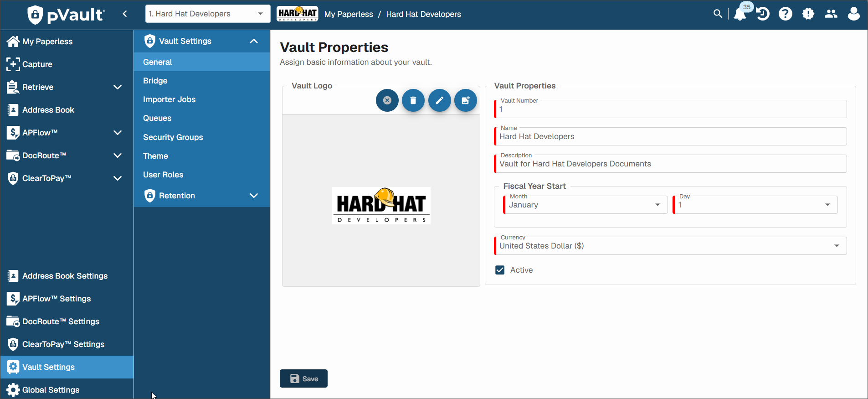Select Queues menu item
Image resolution: width=868 pixels, height=399 pixels.
[x=202, y=118]
